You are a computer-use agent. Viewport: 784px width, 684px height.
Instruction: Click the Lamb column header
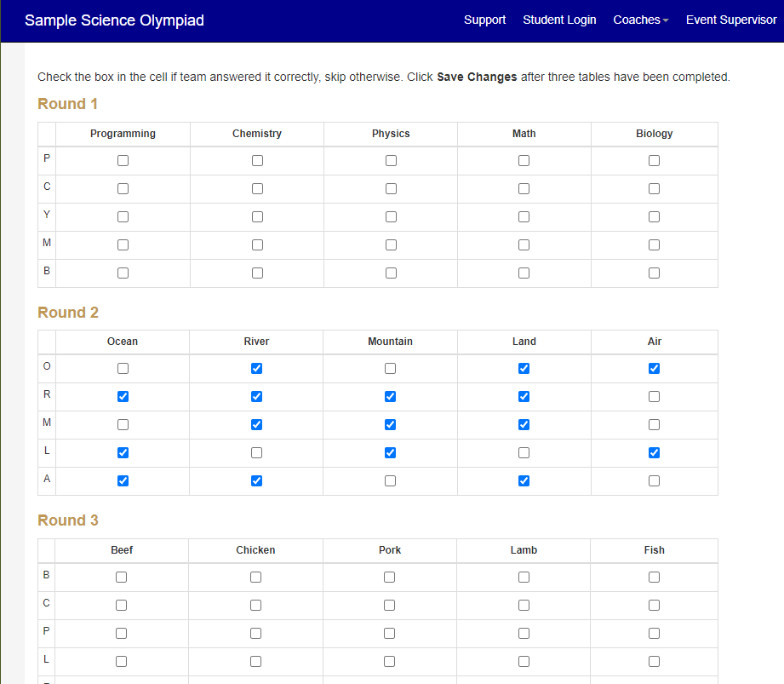(524, 550)
